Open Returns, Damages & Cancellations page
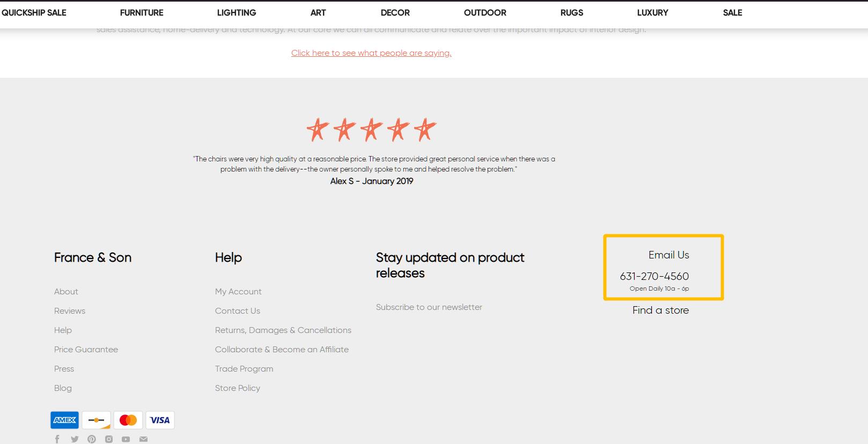 tap(283, 330)
